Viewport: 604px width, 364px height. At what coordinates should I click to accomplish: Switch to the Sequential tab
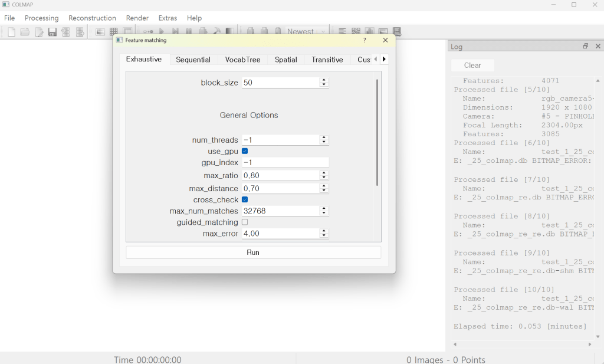(x=193, y=60)
